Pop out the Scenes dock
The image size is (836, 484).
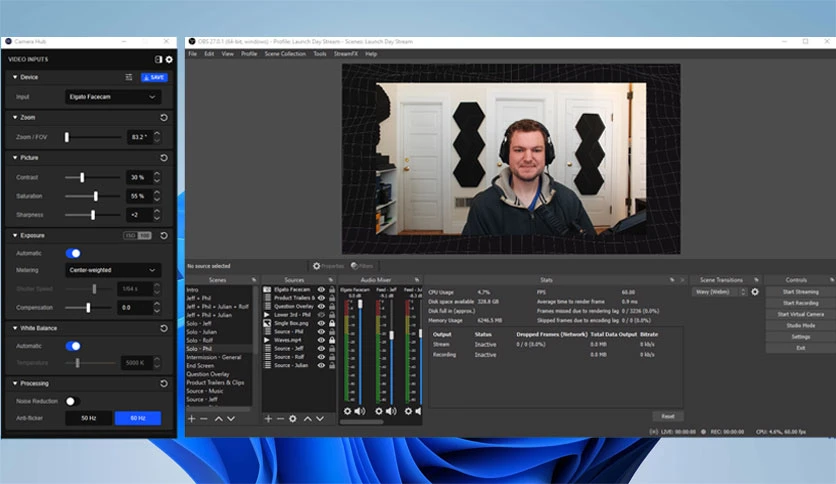[254, 280]
